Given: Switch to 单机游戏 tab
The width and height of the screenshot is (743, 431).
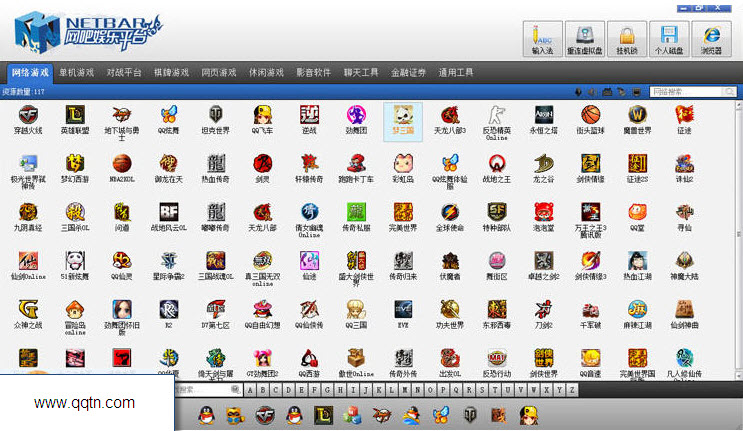Looking at the screenshot, I should (x=76, y=73).
